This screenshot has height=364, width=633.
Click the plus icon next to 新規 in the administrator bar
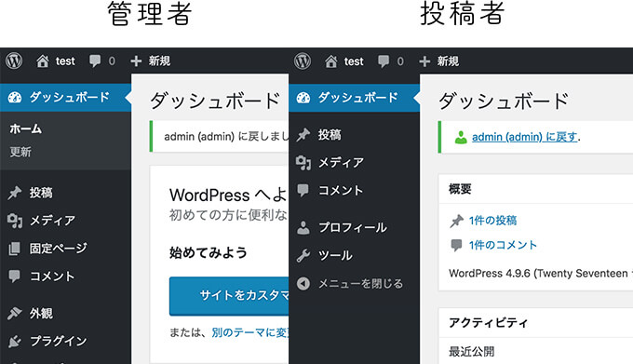pyautogui.click(x=136, y=61)
